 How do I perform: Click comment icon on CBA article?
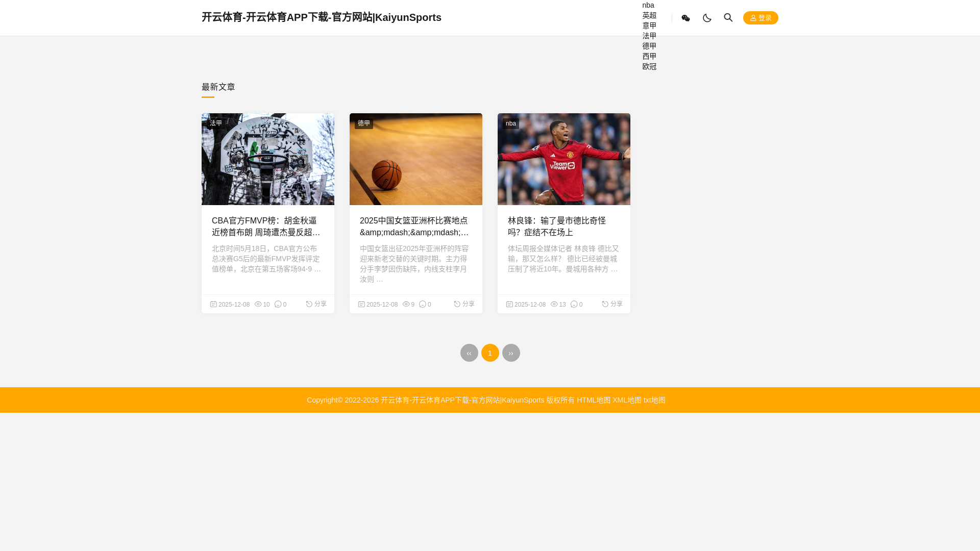tap(278, 304)
